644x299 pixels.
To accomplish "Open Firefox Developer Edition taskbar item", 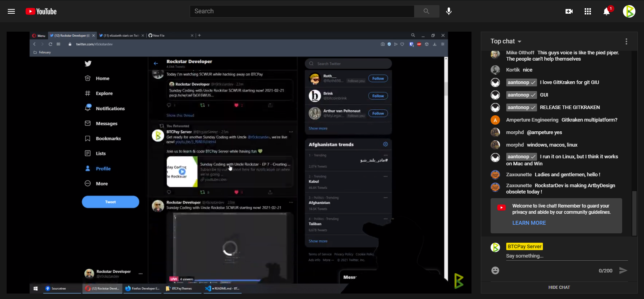I will (x=142, y=288).
